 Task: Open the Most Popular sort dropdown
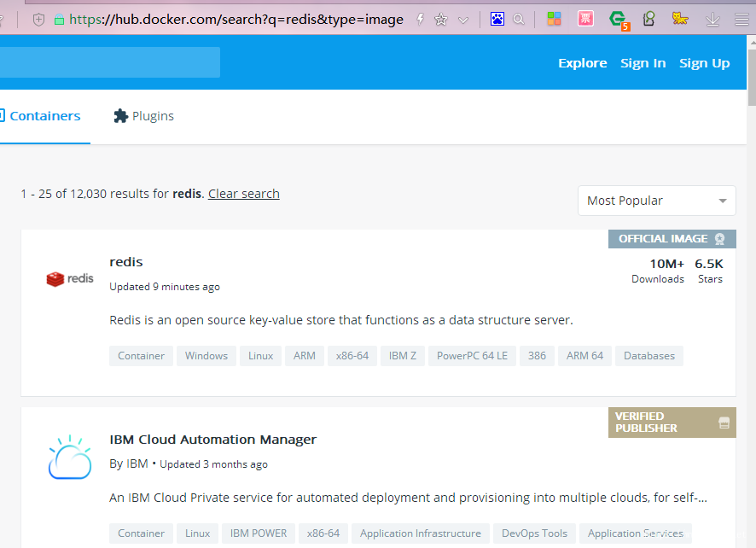[x=657, y=201]
